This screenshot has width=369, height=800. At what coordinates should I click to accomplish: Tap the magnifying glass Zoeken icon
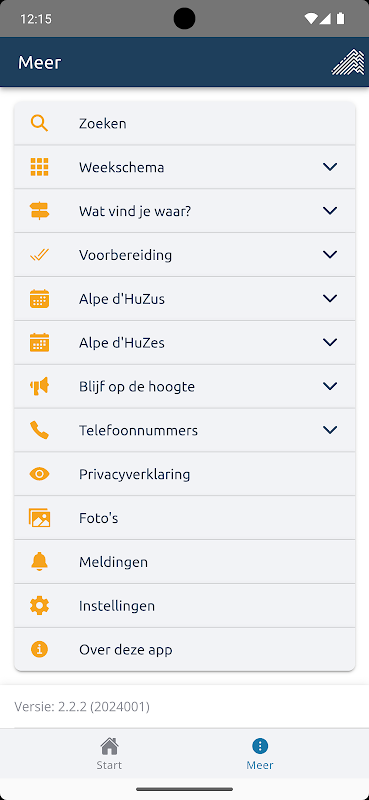[39, 123]
